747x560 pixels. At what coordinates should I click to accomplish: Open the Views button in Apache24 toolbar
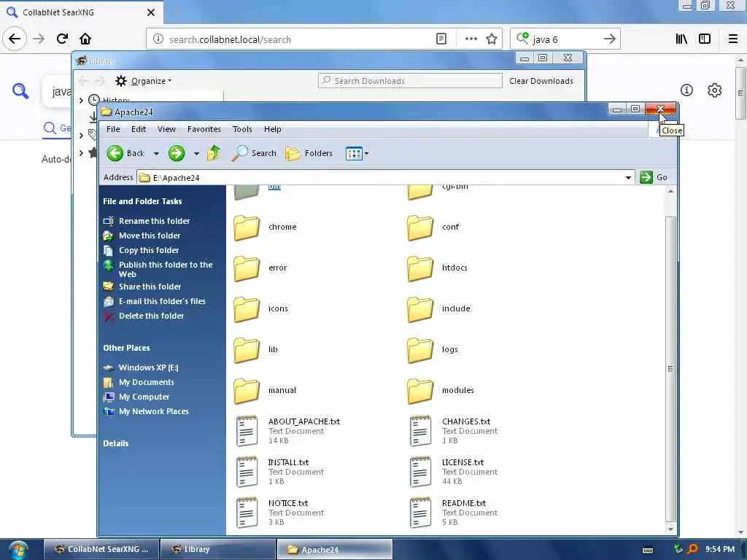pos(354,153)
